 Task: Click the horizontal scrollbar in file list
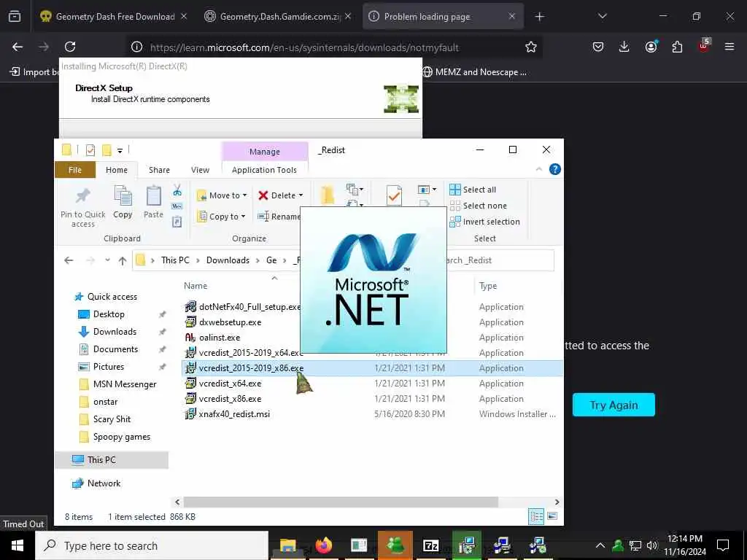(x=341, y=502)
